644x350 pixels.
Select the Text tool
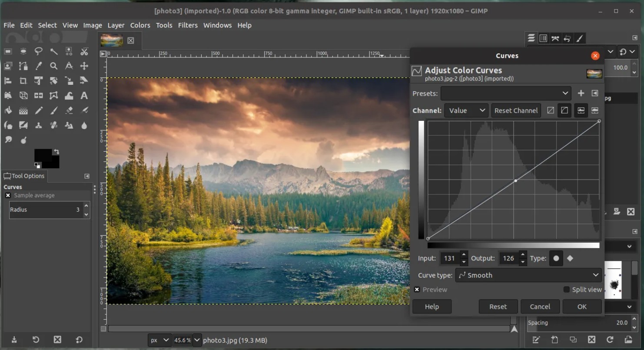pos(84,96)
